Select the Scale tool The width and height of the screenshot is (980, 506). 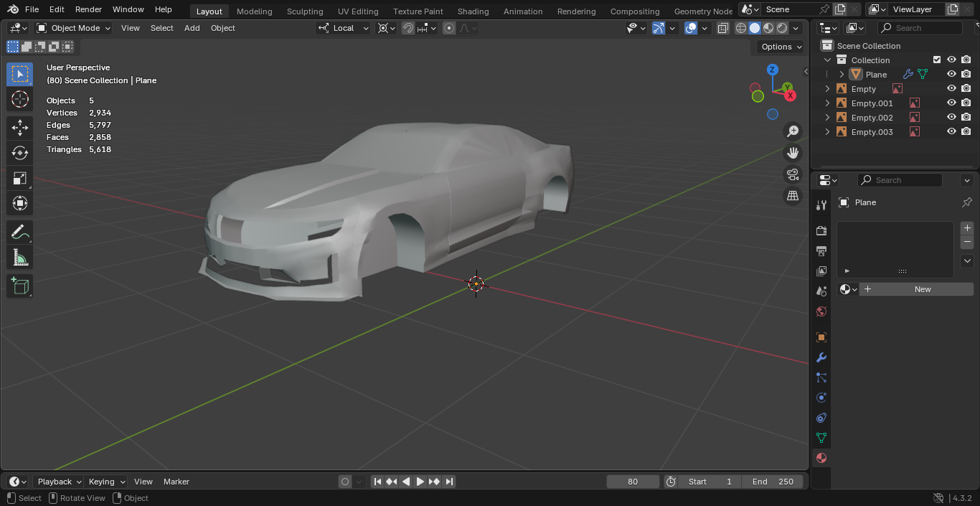click(x=20, y=178)
